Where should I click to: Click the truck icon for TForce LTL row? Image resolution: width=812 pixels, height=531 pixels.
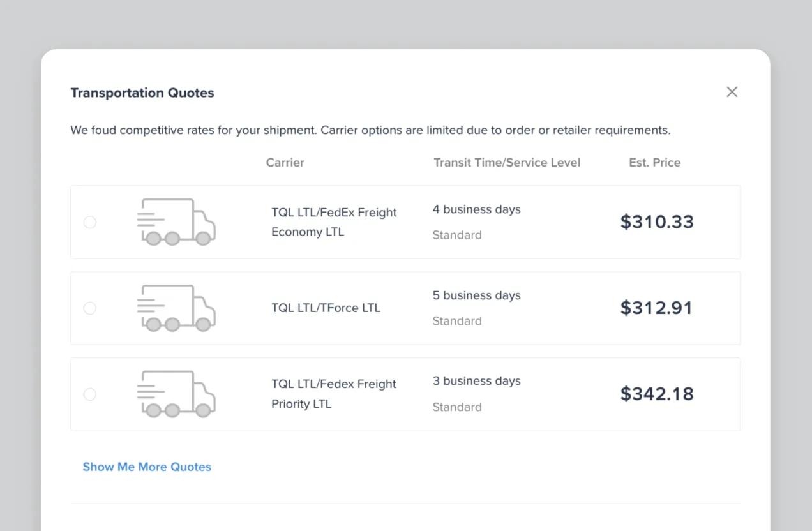[176, 308]
